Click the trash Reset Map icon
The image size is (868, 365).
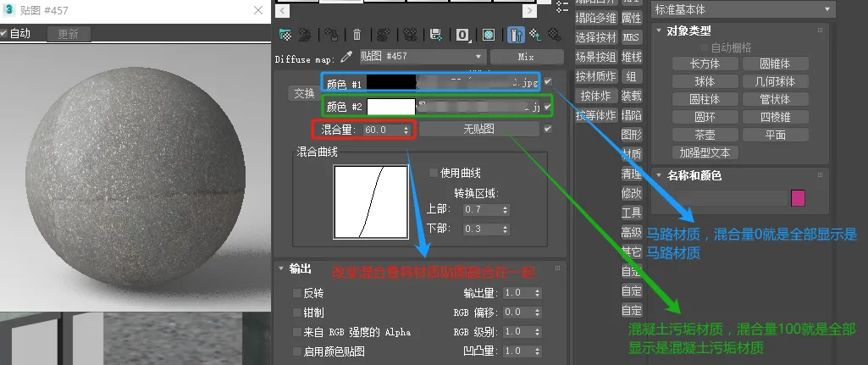click(357, 35)
